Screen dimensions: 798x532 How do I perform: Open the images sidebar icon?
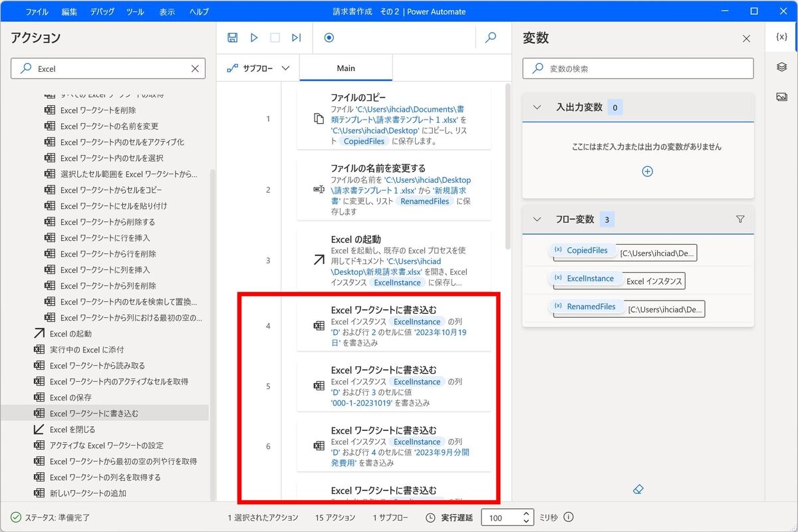click(781, 97)
